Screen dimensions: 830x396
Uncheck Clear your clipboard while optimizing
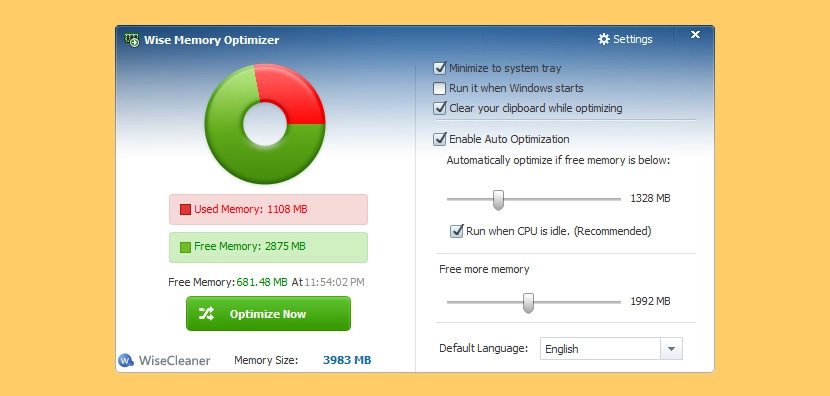click(439, 108)
